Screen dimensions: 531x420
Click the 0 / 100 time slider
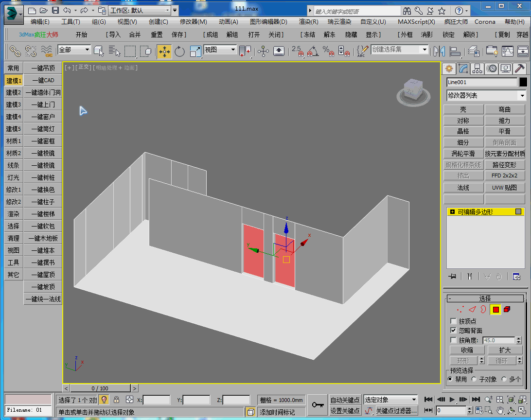coord(100,388)
